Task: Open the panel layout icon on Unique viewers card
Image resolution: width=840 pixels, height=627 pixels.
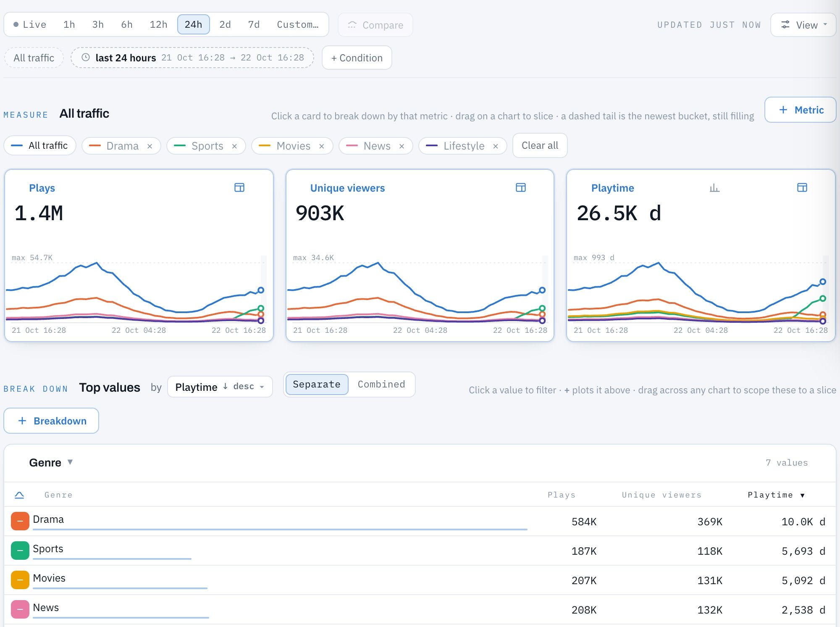Action: [x=521, y=187]
